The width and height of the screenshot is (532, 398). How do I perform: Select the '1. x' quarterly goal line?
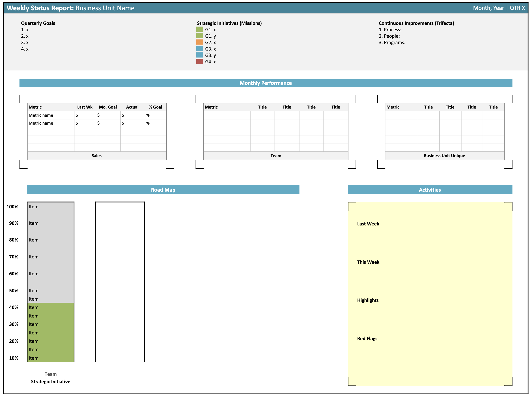pyautogui.click(x=25, y=30)
